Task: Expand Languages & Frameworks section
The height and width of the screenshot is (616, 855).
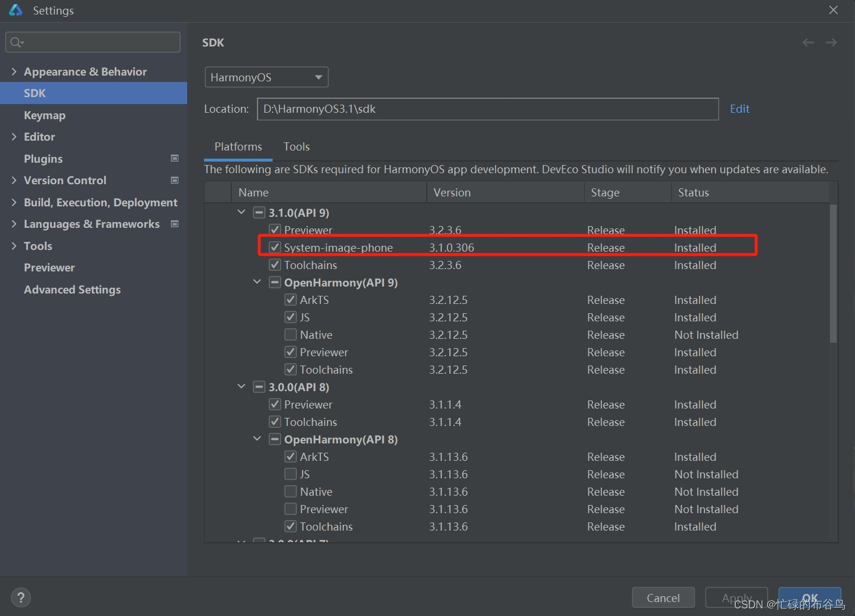Action: point(14,224)
